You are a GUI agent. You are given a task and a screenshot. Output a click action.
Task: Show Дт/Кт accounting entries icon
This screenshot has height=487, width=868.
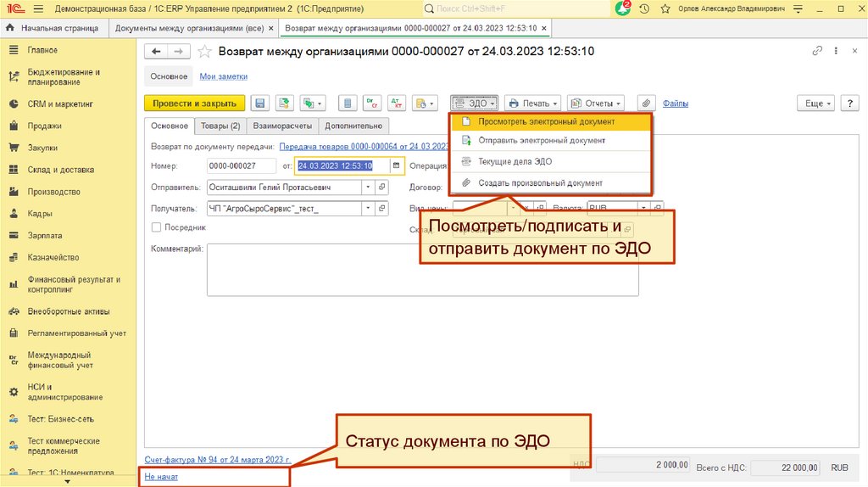click(397, 103)
